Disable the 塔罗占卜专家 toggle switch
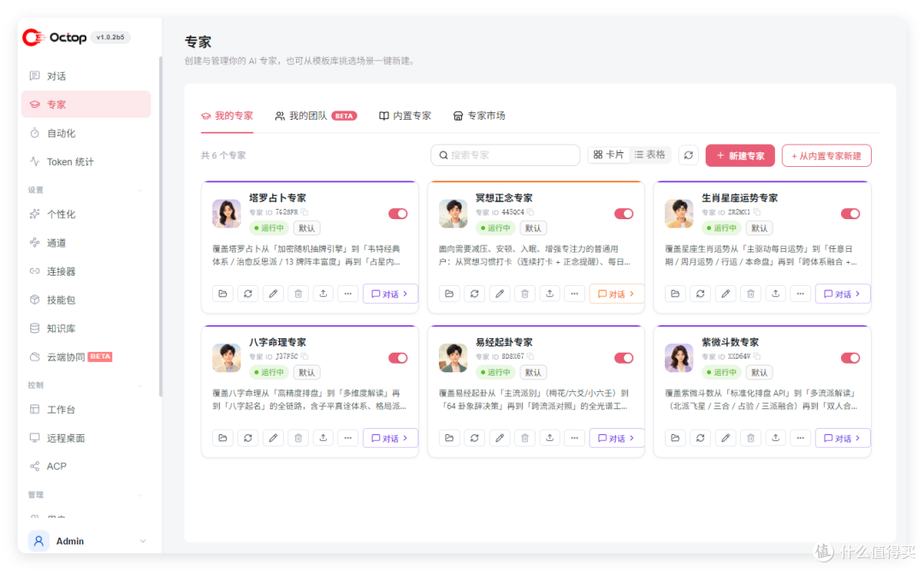The width and height of the screenshot is (924, 571). pos(398,213)
